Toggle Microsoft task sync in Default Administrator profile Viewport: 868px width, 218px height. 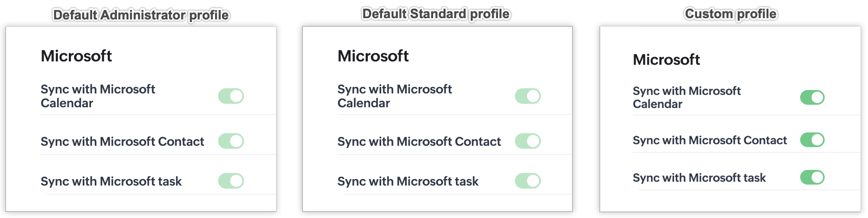click(x=231, y=181)
